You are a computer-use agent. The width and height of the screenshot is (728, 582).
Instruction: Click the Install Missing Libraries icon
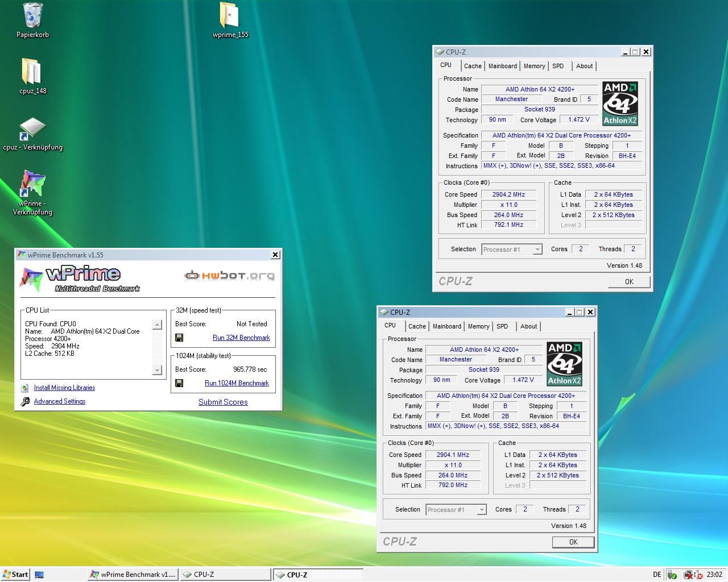click(25, 388)
